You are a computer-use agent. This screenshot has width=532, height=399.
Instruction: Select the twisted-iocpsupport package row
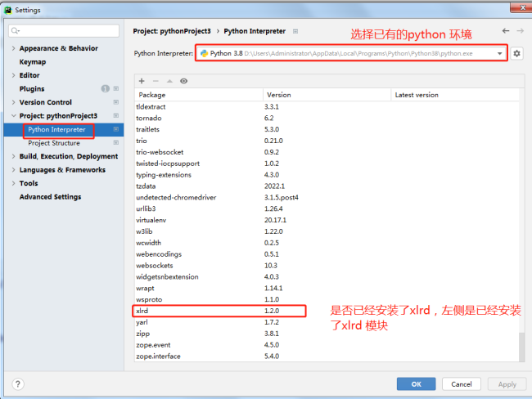pyautogui.click(x=327, y=164)
